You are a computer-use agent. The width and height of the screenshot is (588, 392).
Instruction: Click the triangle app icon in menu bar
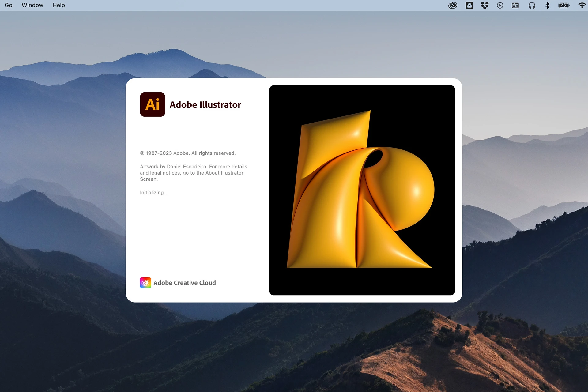[x=469, y=5]
